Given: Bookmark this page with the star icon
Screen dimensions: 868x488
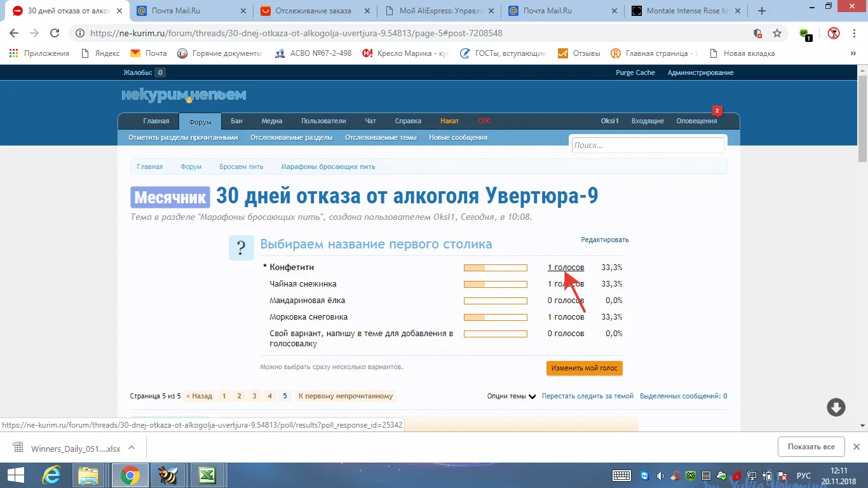Looking at the screenshot, I should point(776,33).
